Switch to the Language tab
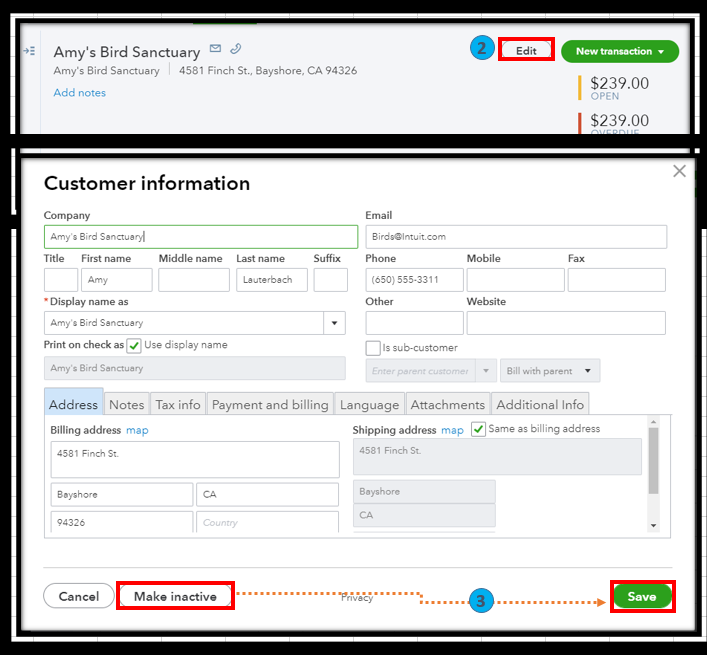The image size is (707, 655). pos(369,404)
